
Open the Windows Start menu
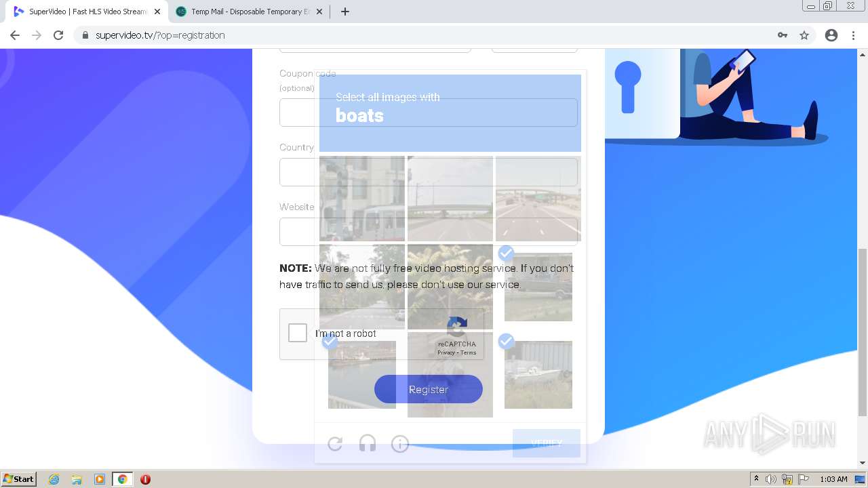[18, 479]
